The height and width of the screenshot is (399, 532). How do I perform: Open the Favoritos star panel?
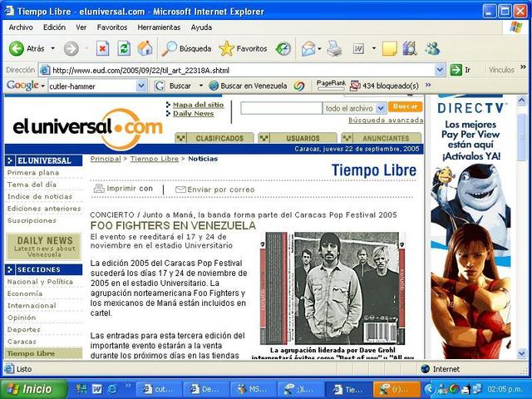tap(243, 48)
